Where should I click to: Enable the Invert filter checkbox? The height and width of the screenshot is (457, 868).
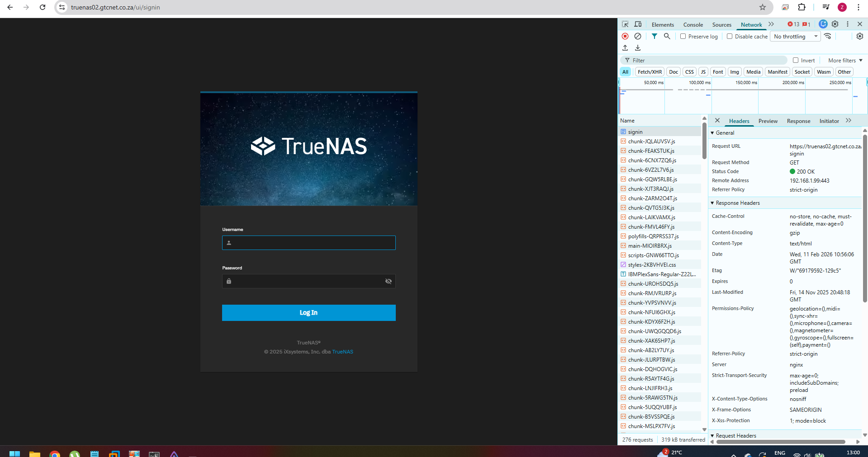[x=796, y=60]
